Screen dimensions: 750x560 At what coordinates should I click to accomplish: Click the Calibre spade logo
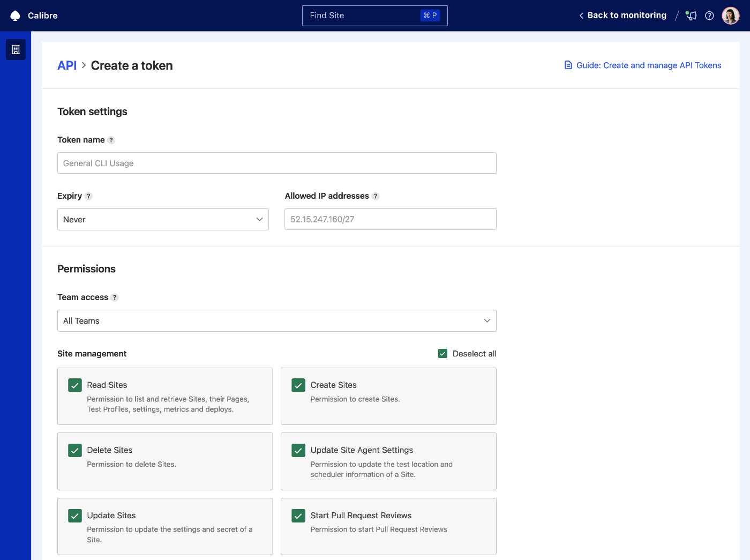[14, 15]
